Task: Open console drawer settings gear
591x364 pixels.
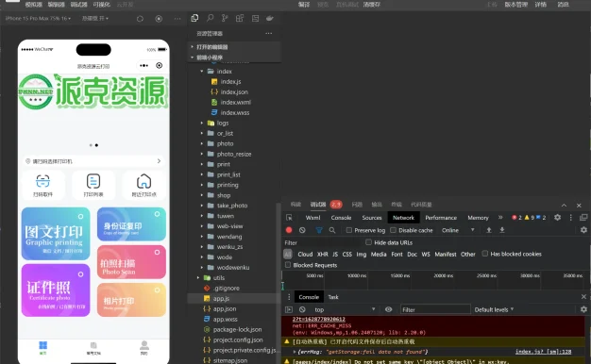Action: click(x=583, y=309)
